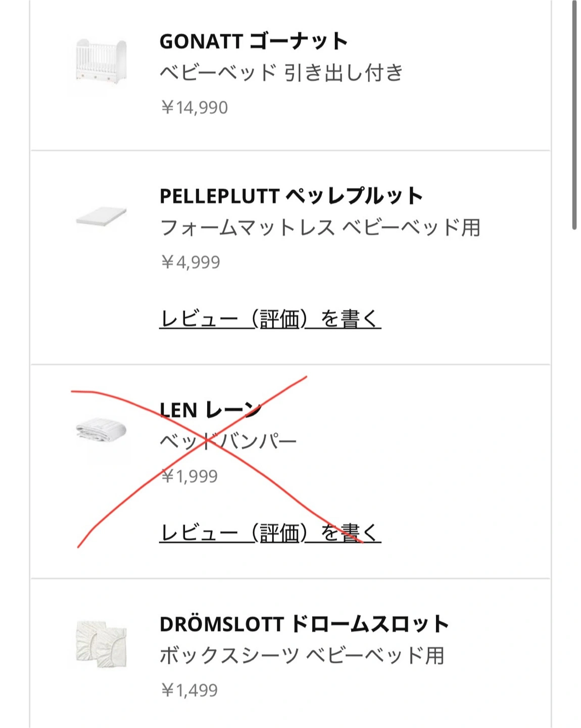Select the ボックスシーツ ベビーベッド用 description
The width and height of the screenshot is (581, 728).
302,655
